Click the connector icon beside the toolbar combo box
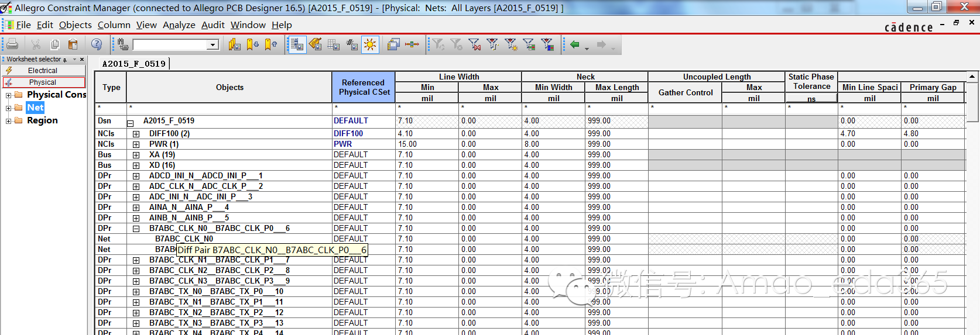The height and width of the screenshot is (335, 980). [x=123, y=44]
